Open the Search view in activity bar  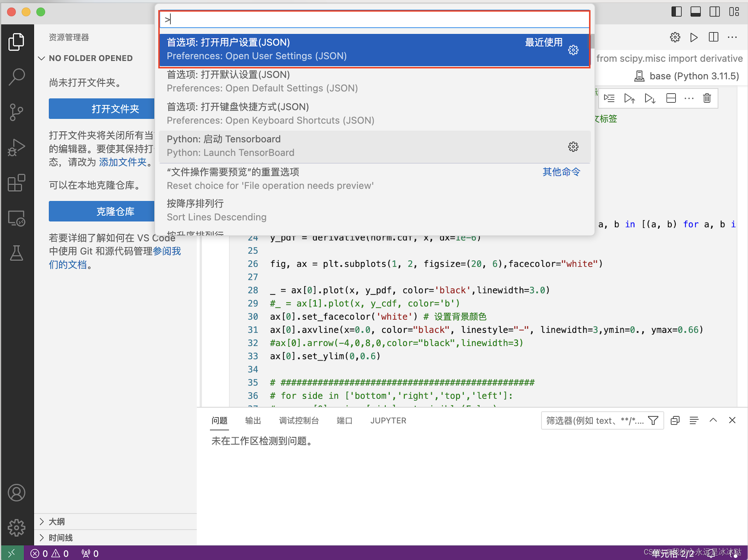click(17, 77)
